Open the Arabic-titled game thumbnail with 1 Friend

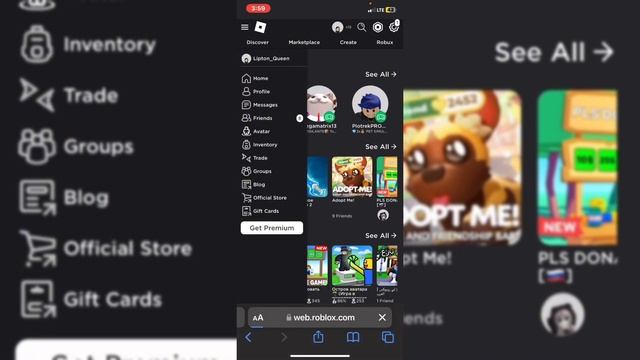[387, 266]
